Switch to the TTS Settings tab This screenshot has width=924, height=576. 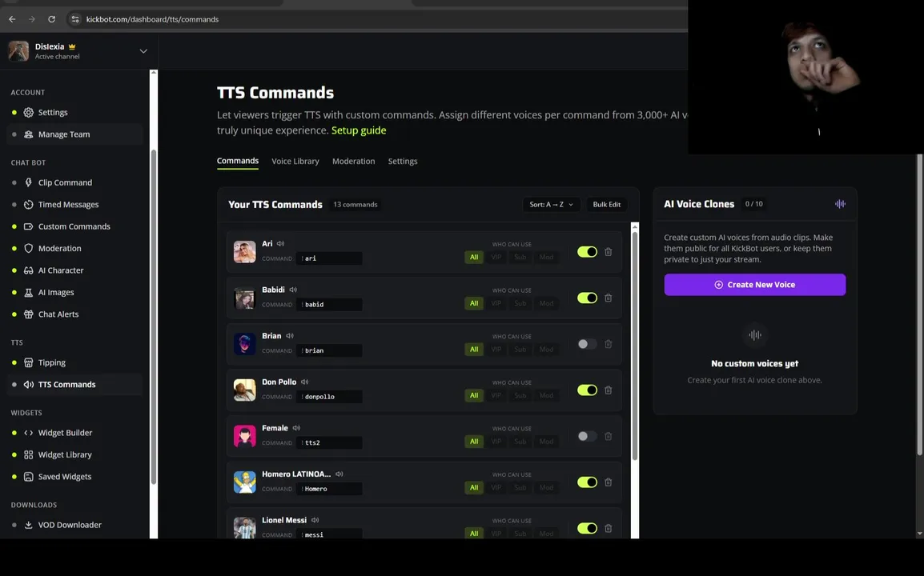coord(403,162)
